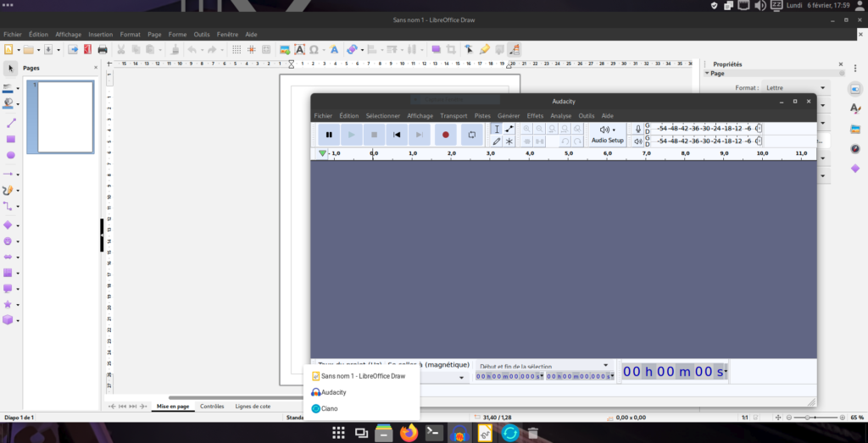868x443 pixels.
Task: Click the zoom slider in Draw status bar
Action: click(x=815, y=418)
